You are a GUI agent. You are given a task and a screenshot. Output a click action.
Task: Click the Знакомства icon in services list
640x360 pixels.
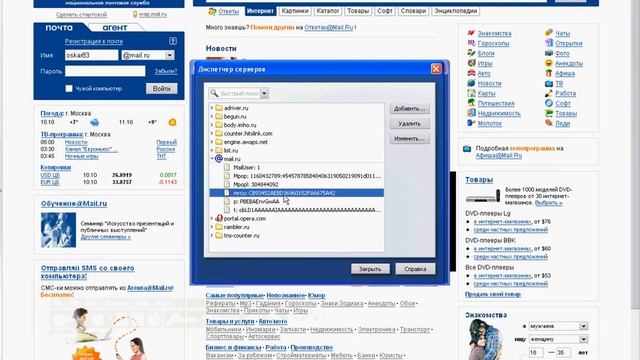pos(471,33)
